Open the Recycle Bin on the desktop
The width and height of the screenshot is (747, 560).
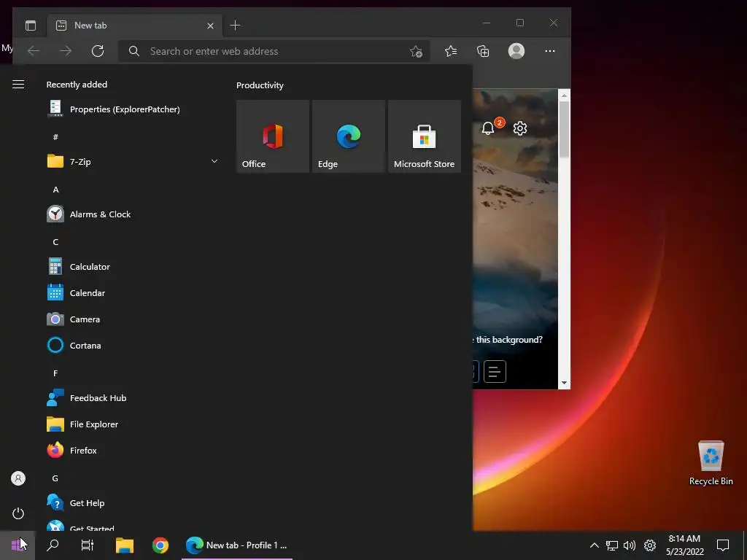pyautogui.click(x=711, y=463)
